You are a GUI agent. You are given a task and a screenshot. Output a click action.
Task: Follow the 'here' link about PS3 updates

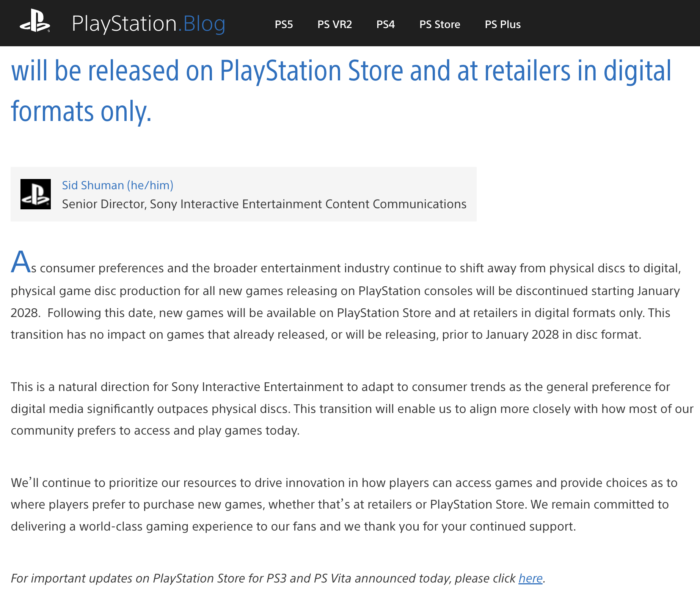point(530,578)
